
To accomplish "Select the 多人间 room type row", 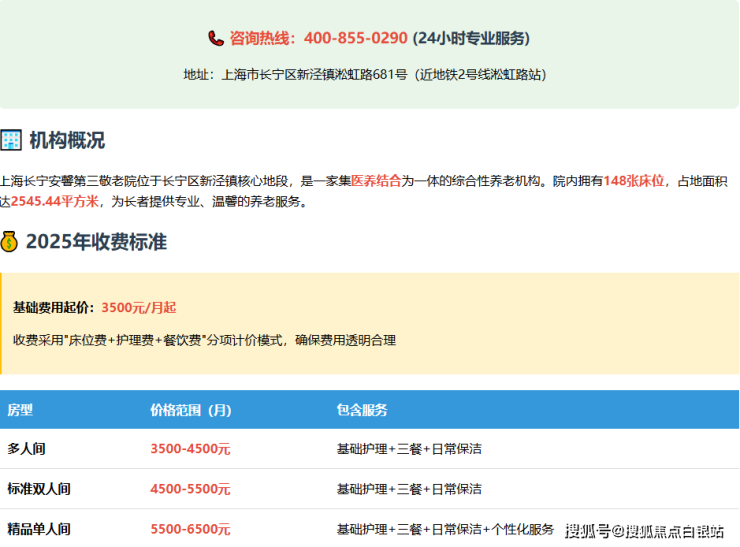I will point(27,449).
